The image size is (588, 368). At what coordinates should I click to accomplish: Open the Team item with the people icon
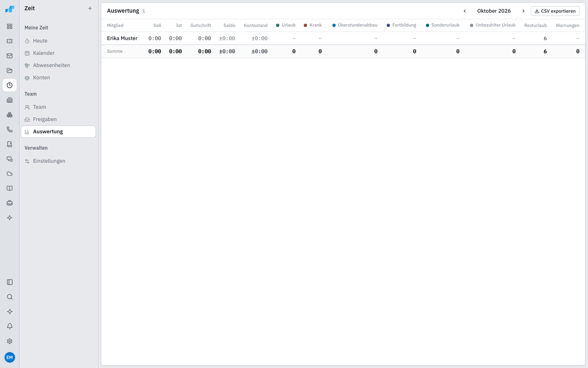(x=58, y=107)
